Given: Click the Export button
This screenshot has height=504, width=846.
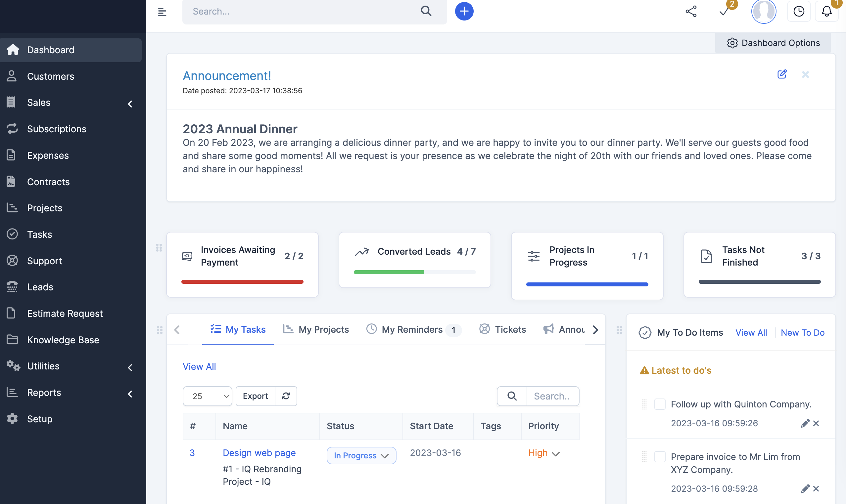Looking at the screenshot, I should coord(255,396).
